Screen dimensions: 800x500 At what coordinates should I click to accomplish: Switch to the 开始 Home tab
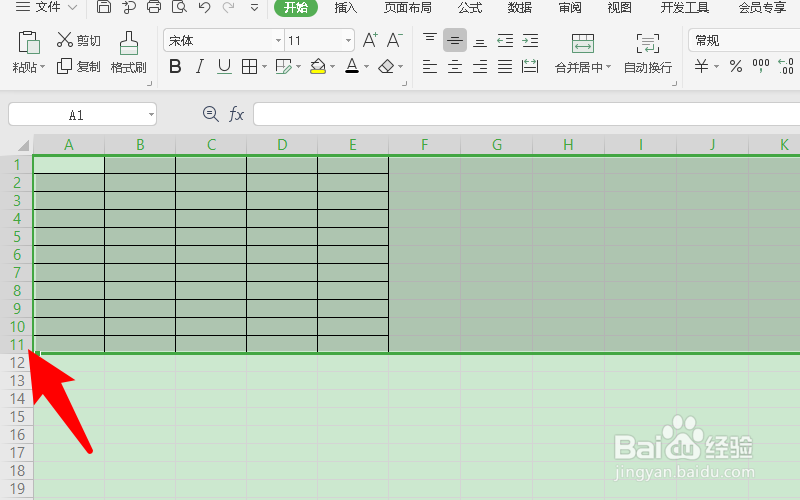(296, 7)
